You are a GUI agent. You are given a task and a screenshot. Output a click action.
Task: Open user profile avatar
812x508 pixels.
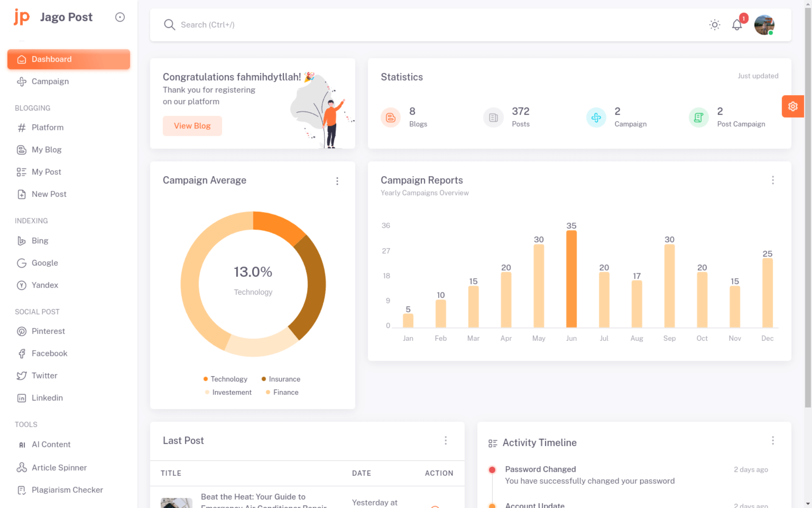point(764,25)
